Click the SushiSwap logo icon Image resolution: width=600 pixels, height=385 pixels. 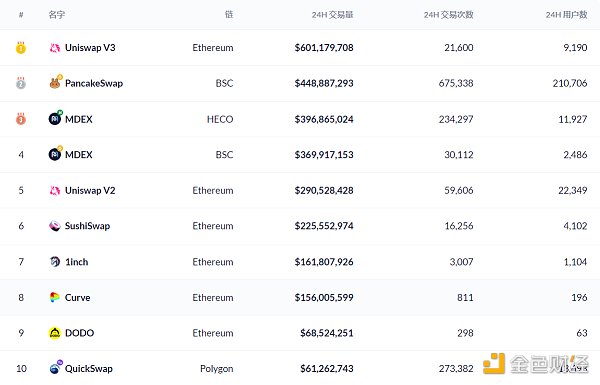[x=55, y=226]
